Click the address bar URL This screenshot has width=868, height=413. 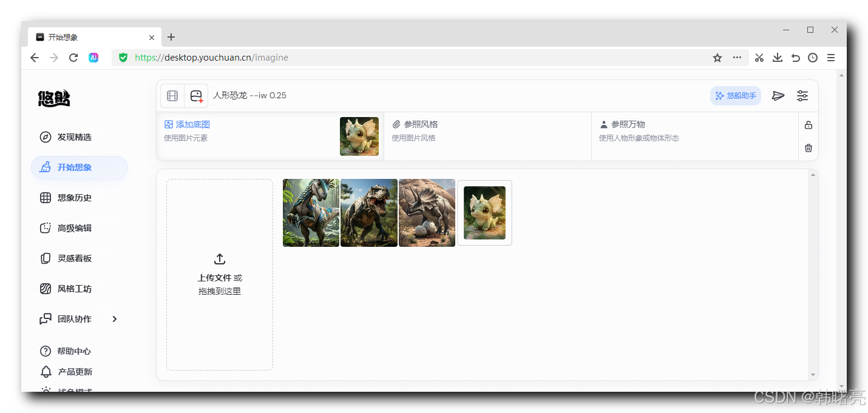211,58
